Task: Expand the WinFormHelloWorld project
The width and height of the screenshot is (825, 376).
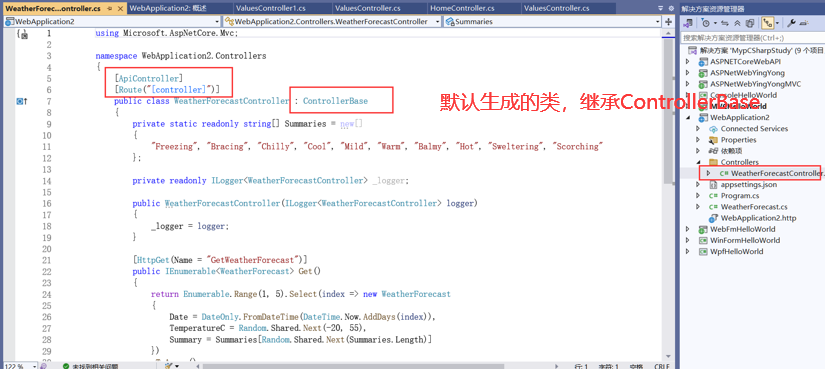Action: tap(687, 240)
